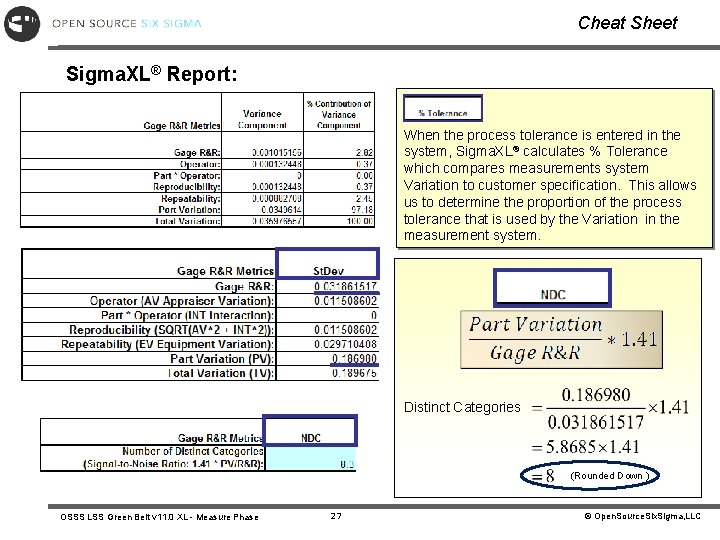Click the Gage R&R label in StDev table
Image resolution: width=720 pixels, height=540 pixels.
244,286
